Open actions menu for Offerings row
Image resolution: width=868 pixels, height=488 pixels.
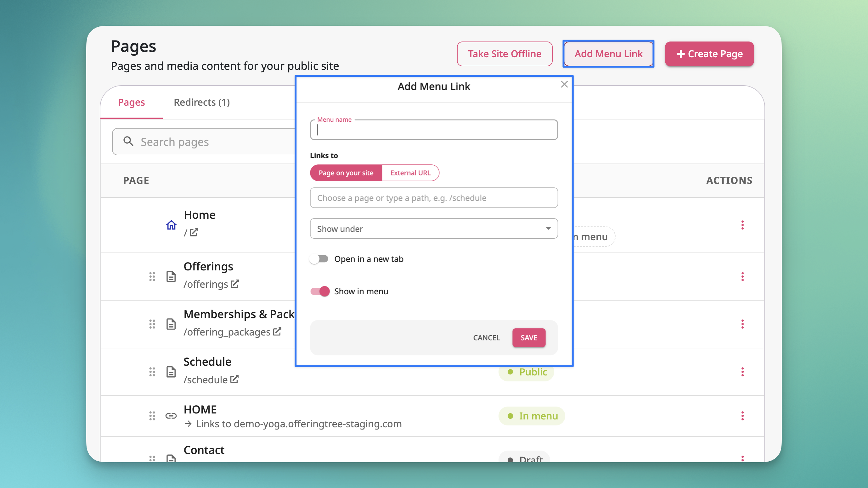(742, 277)
